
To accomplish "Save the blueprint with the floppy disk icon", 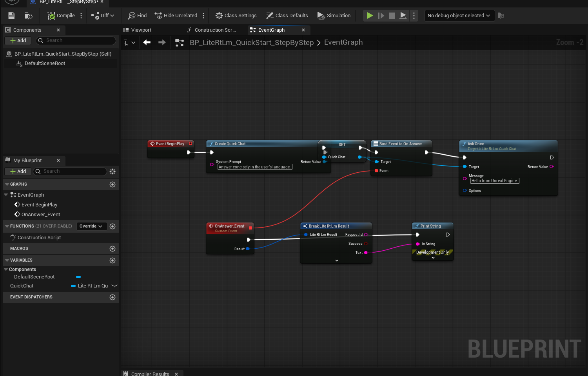I will [11, 16].
